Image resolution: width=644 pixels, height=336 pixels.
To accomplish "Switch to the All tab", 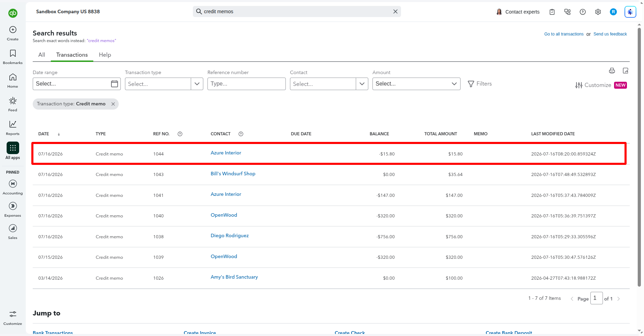I will [x=42, y=55].
